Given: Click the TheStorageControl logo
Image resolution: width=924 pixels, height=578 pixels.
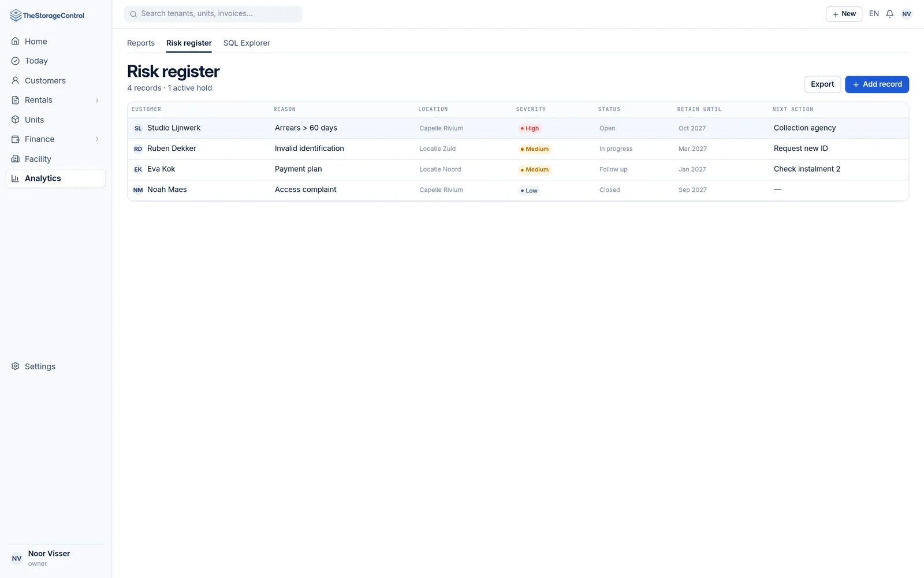Looking at the screenshot, I should pos(47,16).
